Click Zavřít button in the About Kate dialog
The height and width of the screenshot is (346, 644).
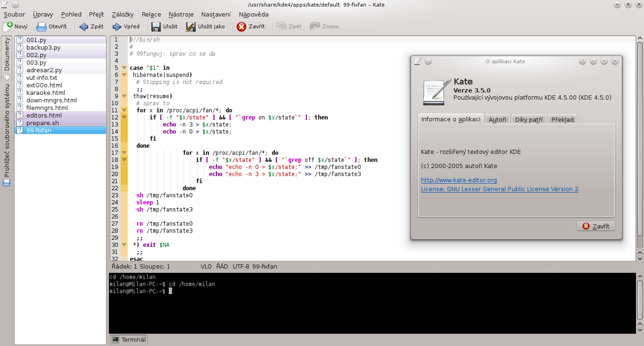click(596, 226)
